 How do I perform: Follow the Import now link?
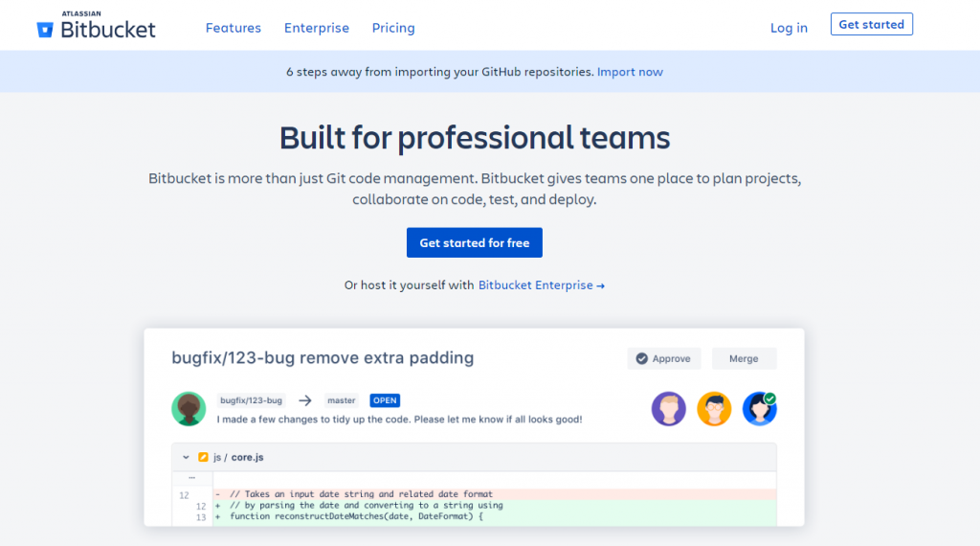click(x=630, y=72)
